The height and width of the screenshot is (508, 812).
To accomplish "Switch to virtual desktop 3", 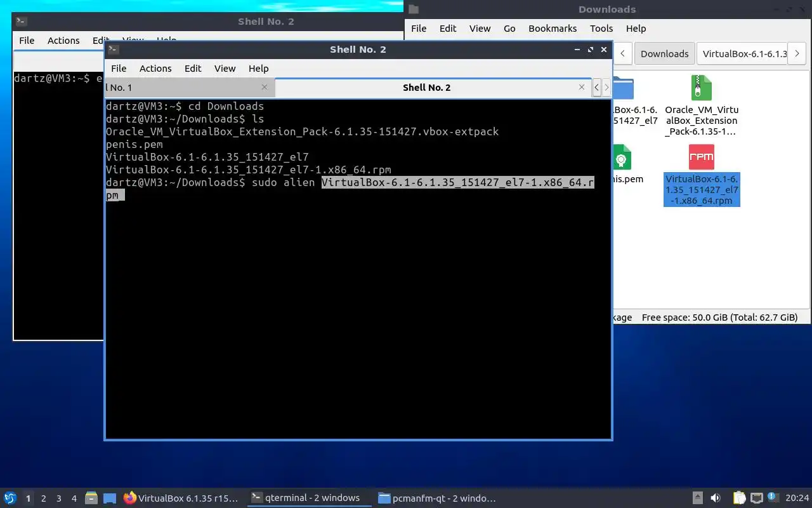I will 59,498.
